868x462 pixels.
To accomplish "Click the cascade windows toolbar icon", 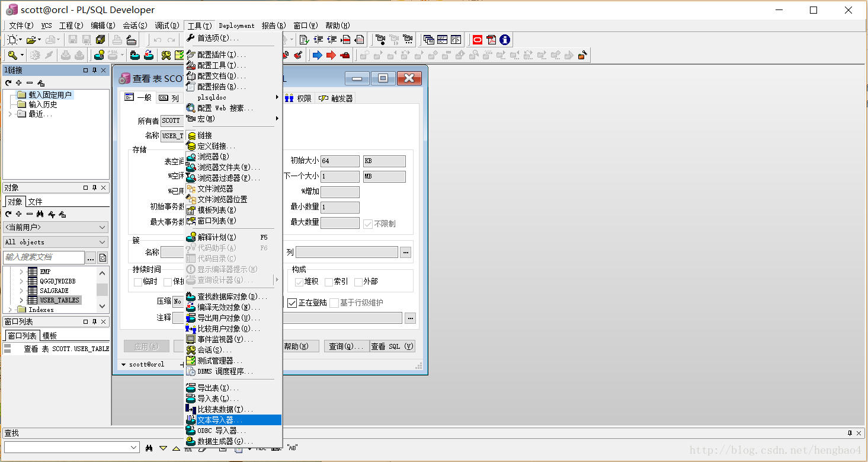I will coord(428,40).
